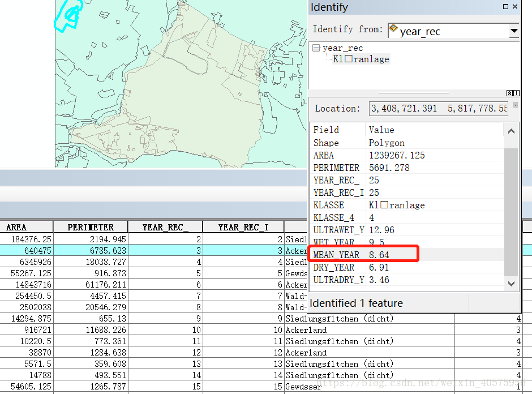This screenshot has width=532, height=394.
Task: Maximize the Identify window
Action: click(505, 7)
